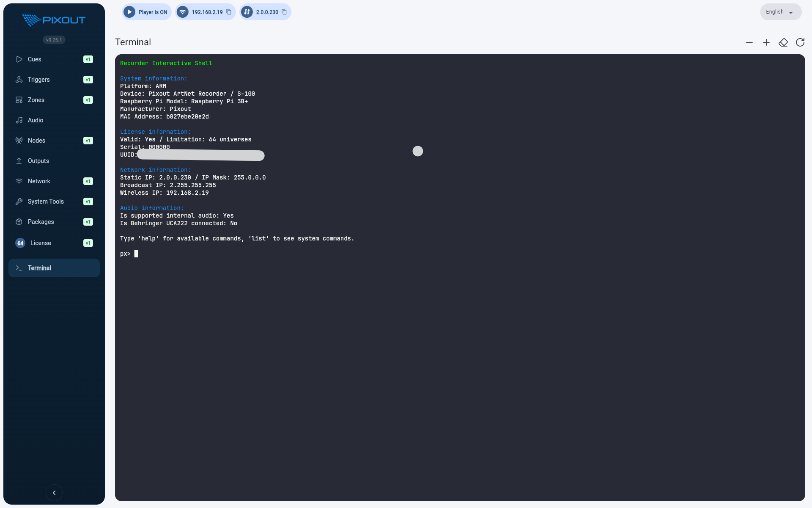Click the System Tools wrench icon
This screenshot has height=508, width=812.
click(x=19, y=202)
